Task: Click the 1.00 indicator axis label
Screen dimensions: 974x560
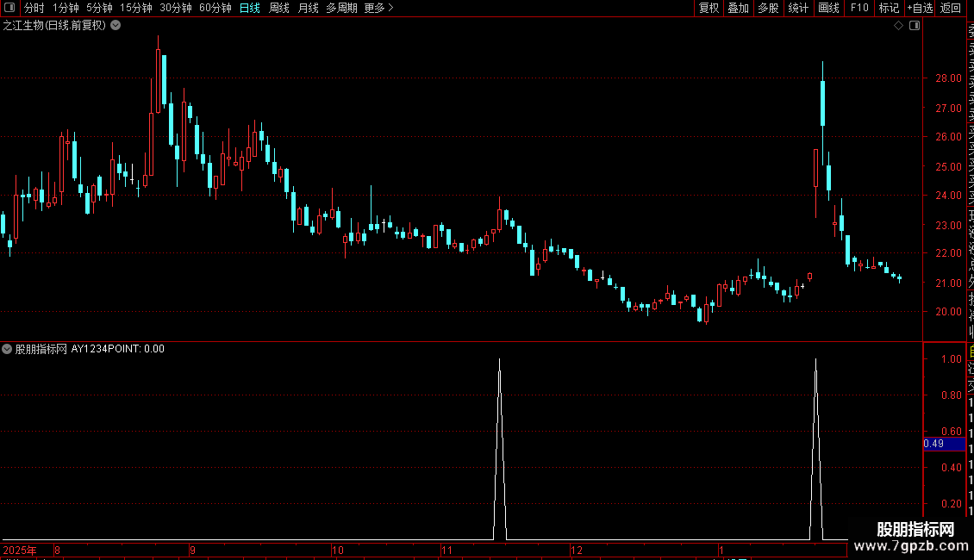Action: tap(951, 359)
